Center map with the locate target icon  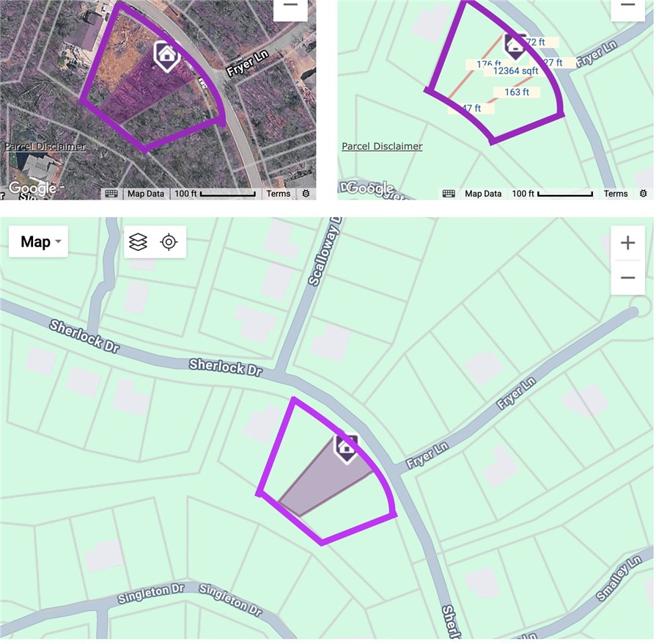coord(169,243)
